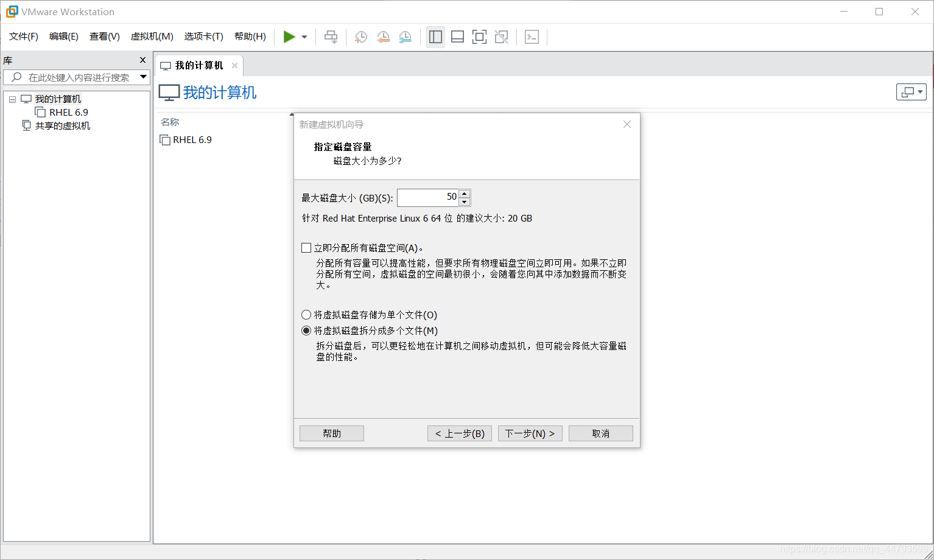The image size is (934, 560).
Task: Show the thumbnail bar icon
Action: 457,37
